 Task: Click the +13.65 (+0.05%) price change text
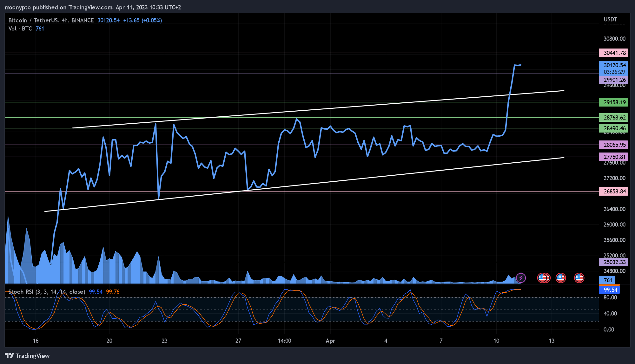[142, 20]
